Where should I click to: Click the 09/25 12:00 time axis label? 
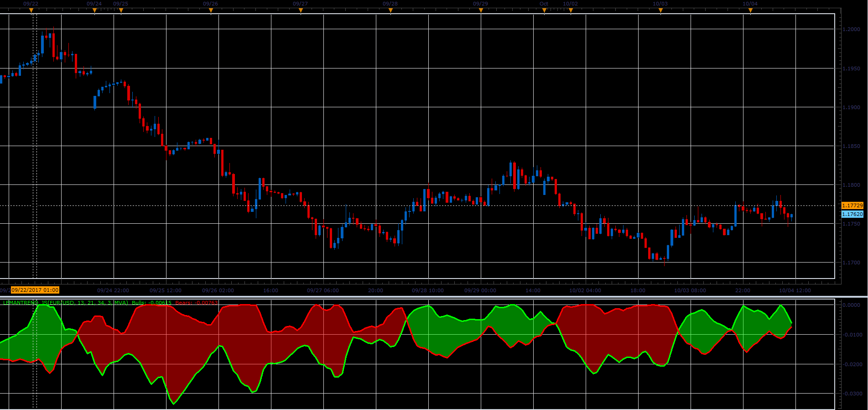coord(166,290)
